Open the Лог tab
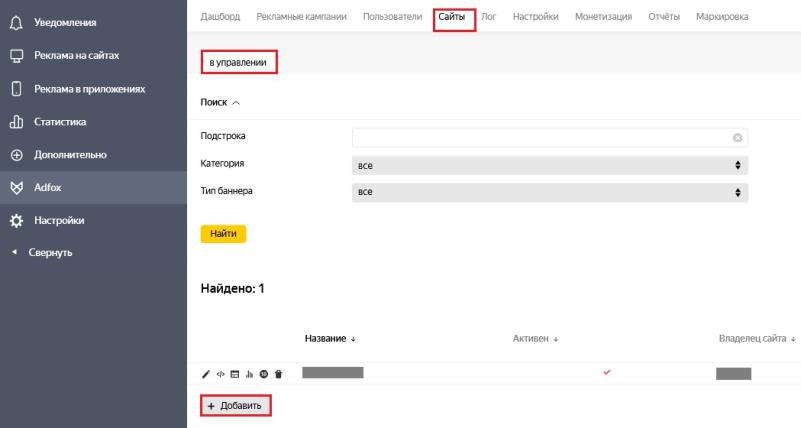The width and height of the screenshot is (801, 428). coord(488,17)
